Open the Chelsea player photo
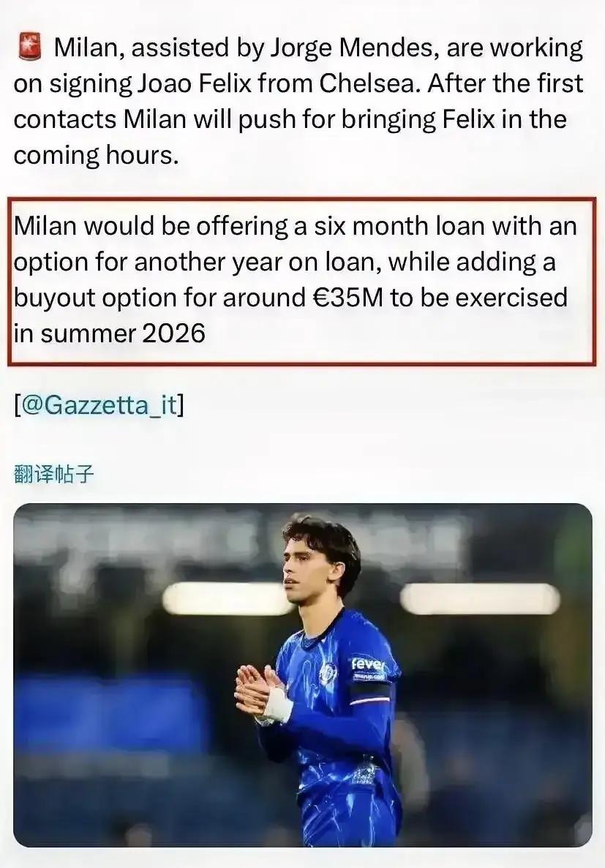This screenshot has height=868, width=605. 303,674
